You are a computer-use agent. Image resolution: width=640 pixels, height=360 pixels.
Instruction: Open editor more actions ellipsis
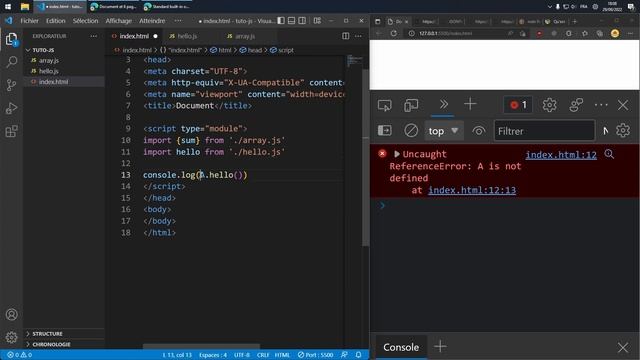[x=358, y=36]
